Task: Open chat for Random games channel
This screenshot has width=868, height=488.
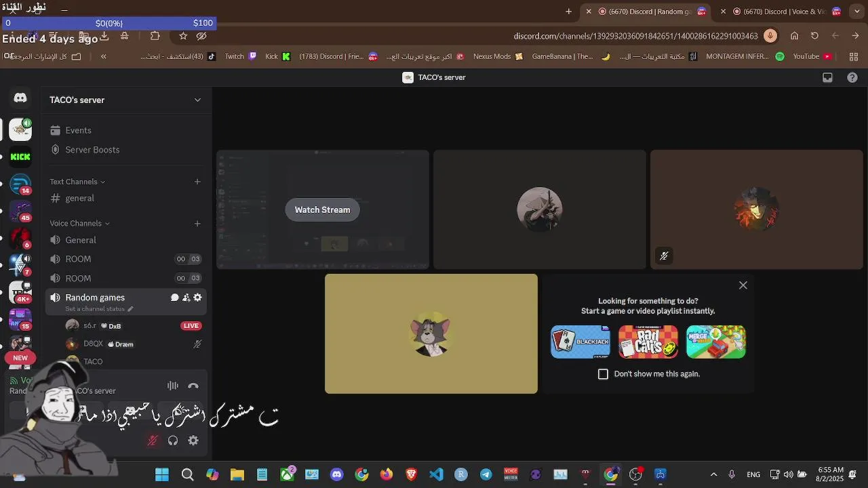Action: point(175,298)
